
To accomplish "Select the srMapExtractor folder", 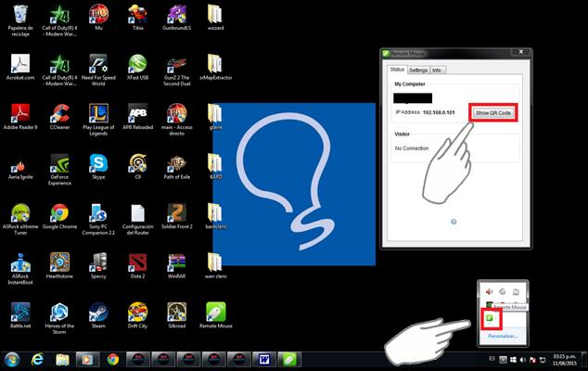I will (x=215, y=67).
